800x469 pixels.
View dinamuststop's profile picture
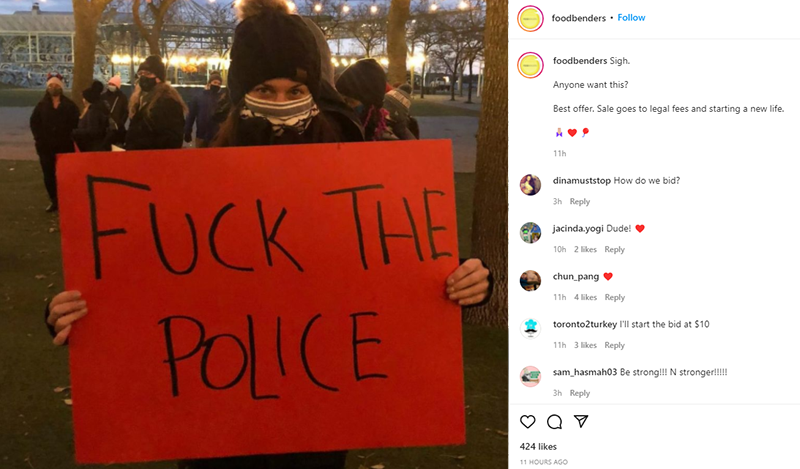pyautogui.click(x=530, y=184)
